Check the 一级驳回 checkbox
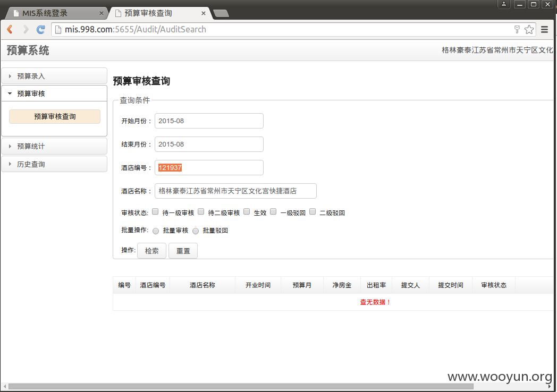The width and height of the screenshot is (557, 392). [273, 211]
